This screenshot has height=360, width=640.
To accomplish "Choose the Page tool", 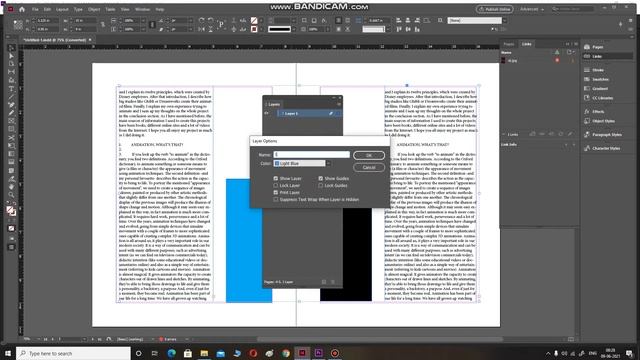I will click(x=11, y=64).
